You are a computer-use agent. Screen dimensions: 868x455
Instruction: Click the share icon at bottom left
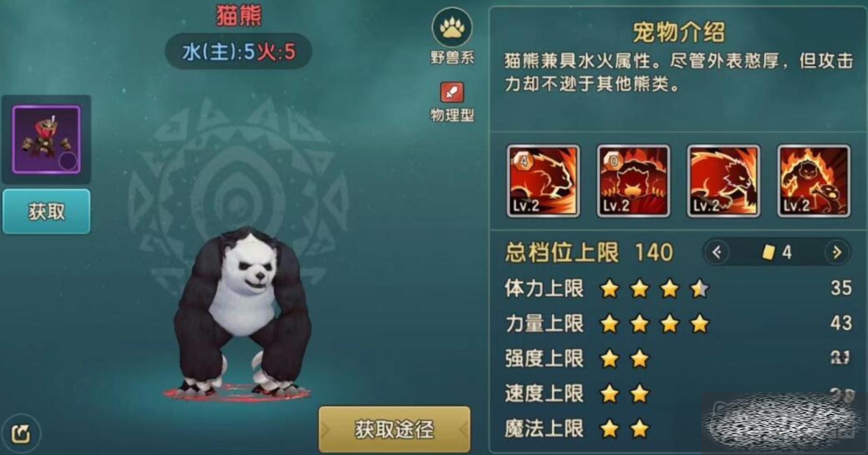pyautogui.click(x=21, y=434)
